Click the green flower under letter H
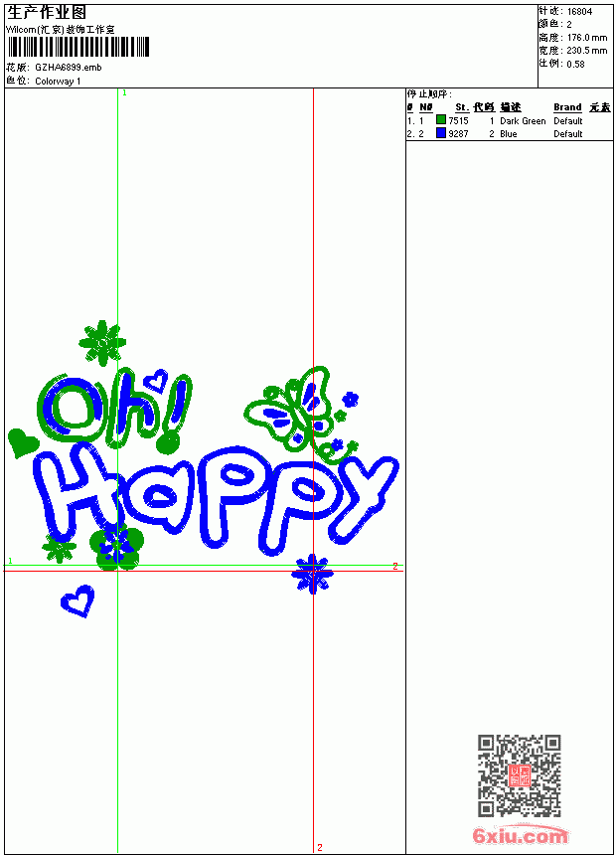This screenshot has width=616, height=855. (116, 547)
